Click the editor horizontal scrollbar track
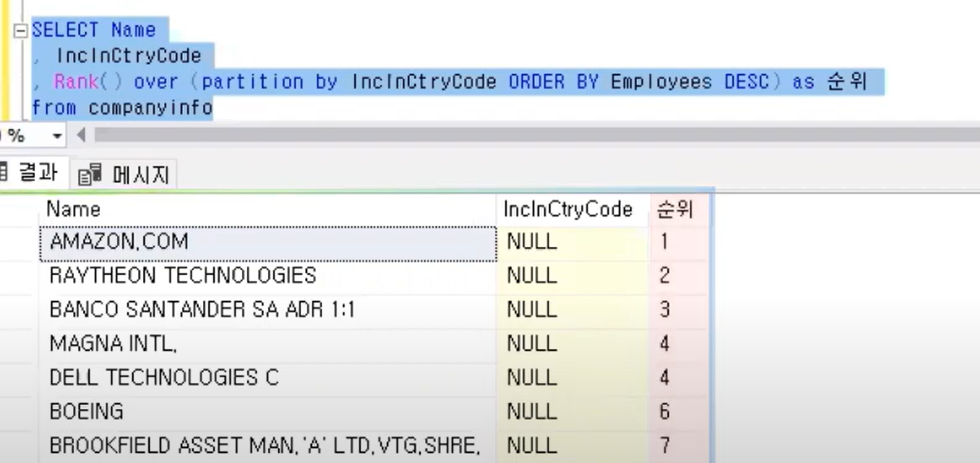Image resolution: width=980 pixels, height=463 pixels. pos(537,135)
